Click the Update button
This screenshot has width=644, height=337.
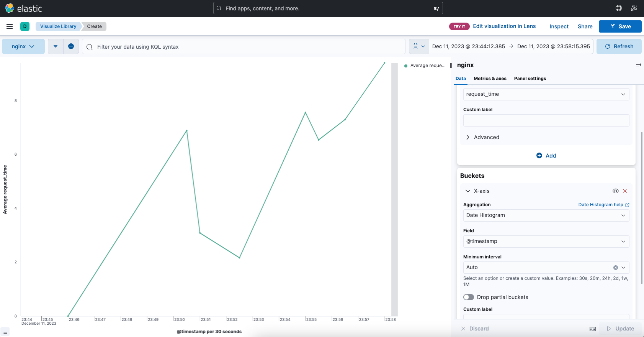[620, 329]
